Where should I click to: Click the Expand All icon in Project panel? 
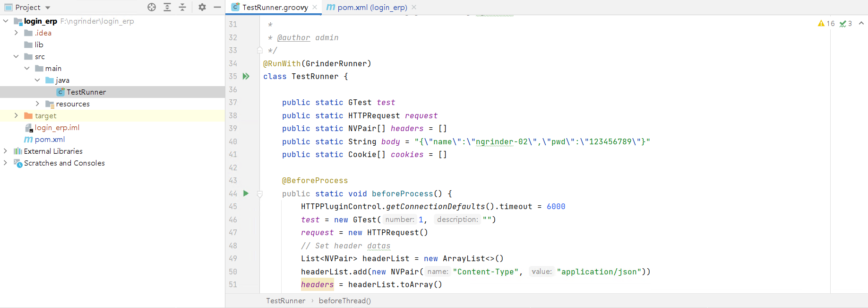click(167, 7)
